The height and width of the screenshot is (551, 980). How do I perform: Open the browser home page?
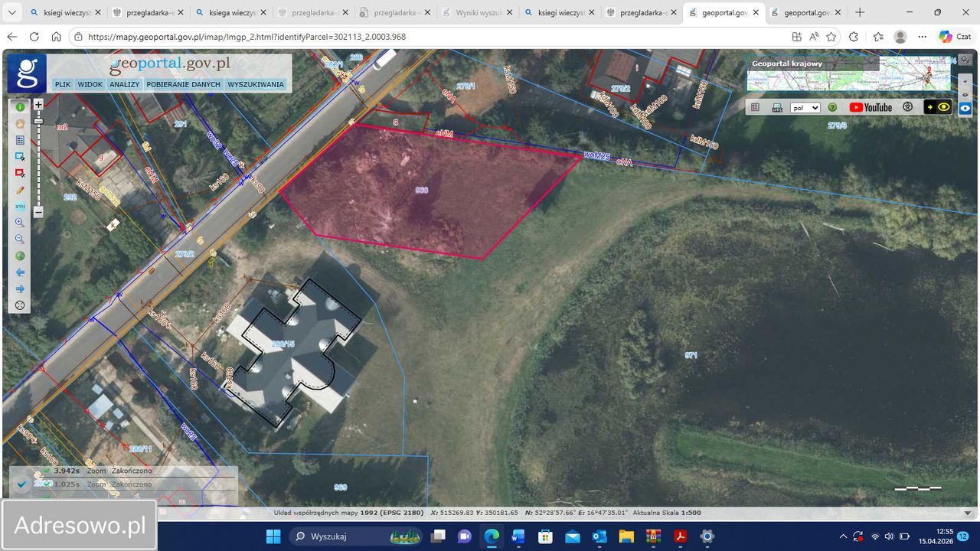point(56,37)
